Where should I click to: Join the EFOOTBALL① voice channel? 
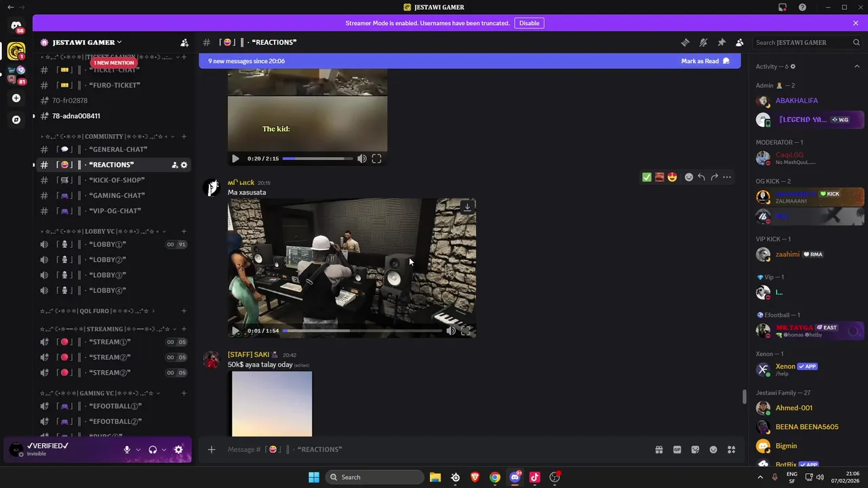tap(114, 406)
